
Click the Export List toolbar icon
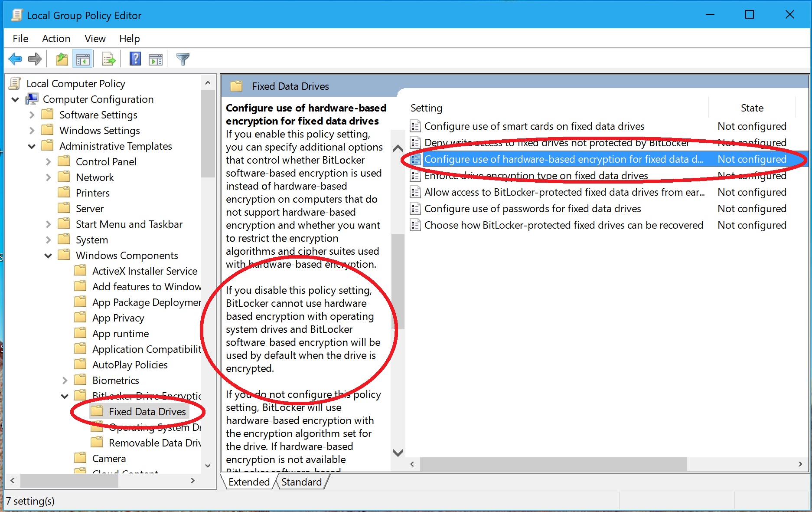[x=108, y=59]
